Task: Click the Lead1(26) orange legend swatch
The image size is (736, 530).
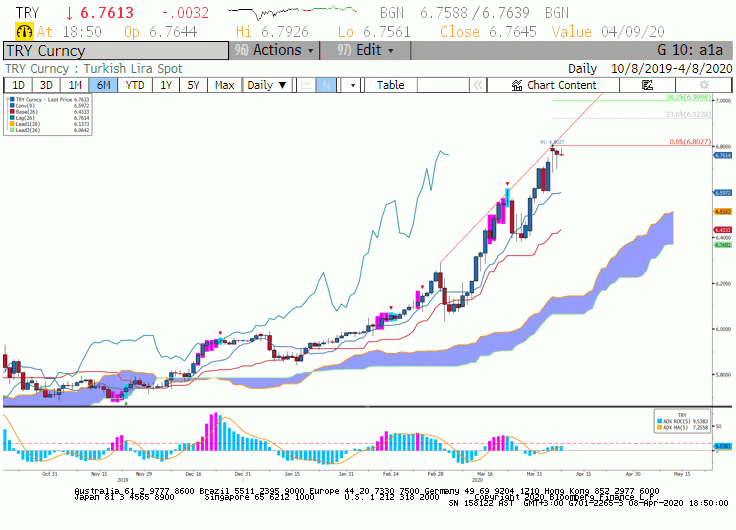Action: pos(12,124)
